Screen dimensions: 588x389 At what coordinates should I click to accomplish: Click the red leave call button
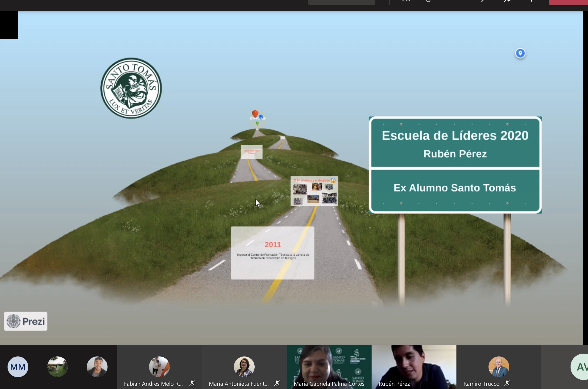[x=568, y=2]
